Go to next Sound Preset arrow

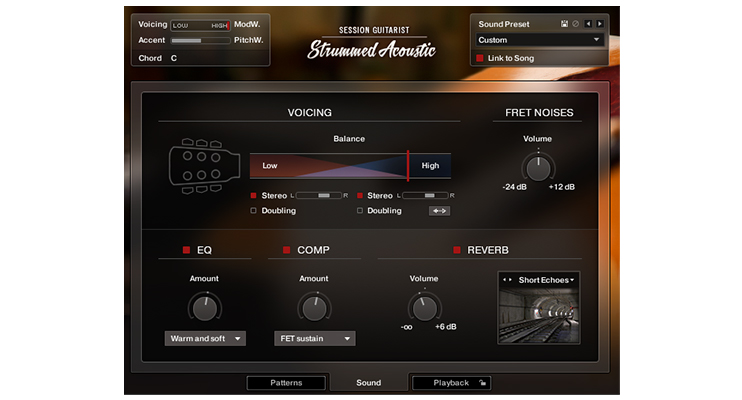600,24
